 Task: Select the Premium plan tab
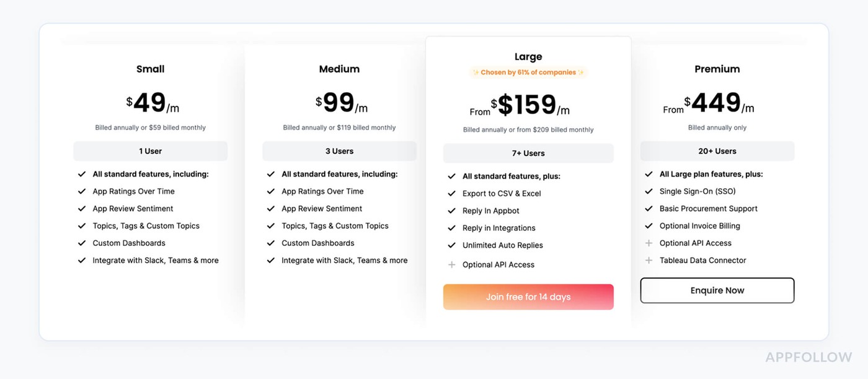(717, 69)
